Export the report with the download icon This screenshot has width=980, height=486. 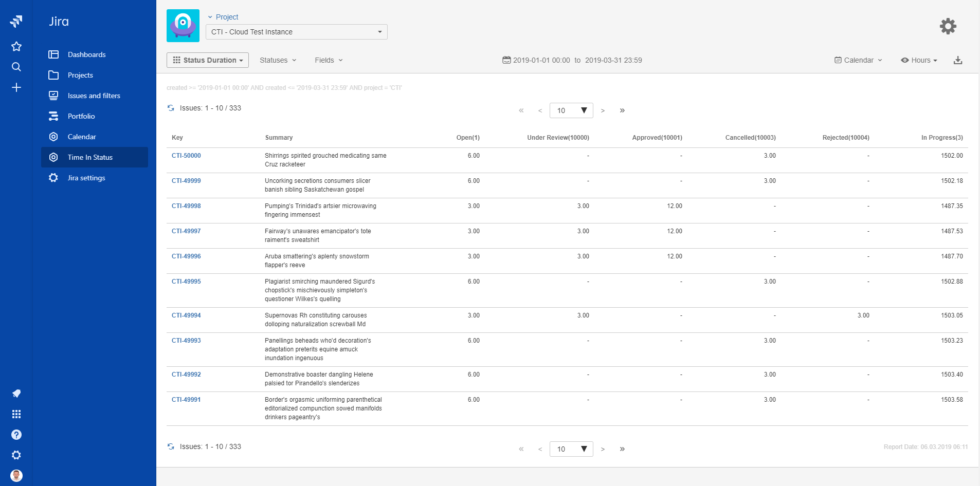click(x=958, y=60)
